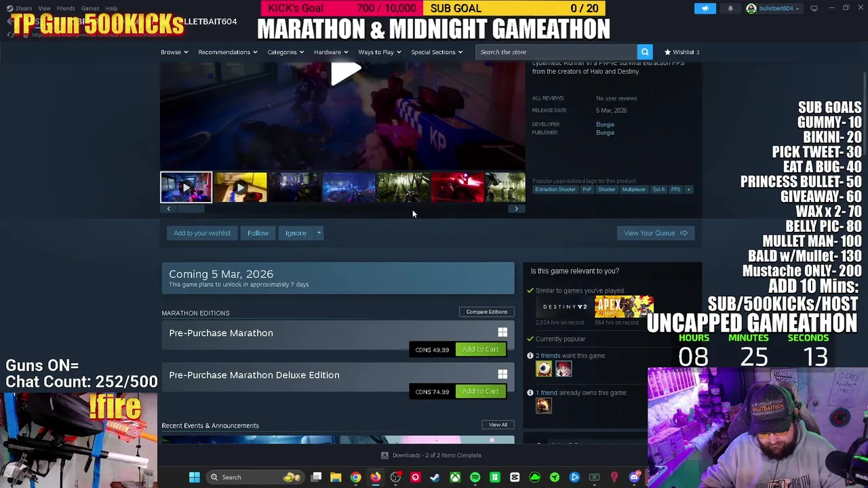Expand the Ways to Play dropdown
Screen dimensions: 868x488
pos(379,52)
